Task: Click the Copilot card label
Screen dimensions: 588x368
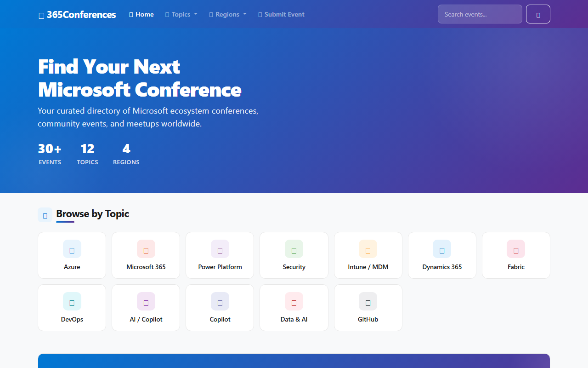Action: (220, 319)
